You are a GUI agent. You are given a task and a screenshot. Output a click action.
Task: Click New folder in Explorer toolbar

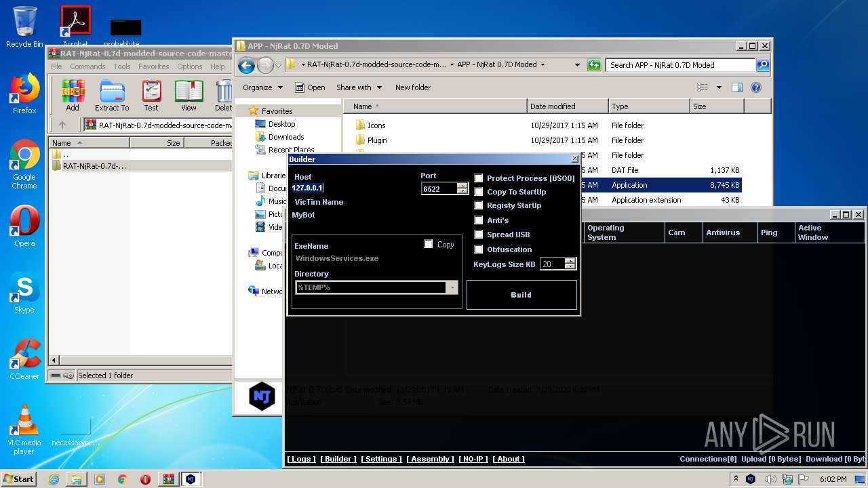click(413, 87)
